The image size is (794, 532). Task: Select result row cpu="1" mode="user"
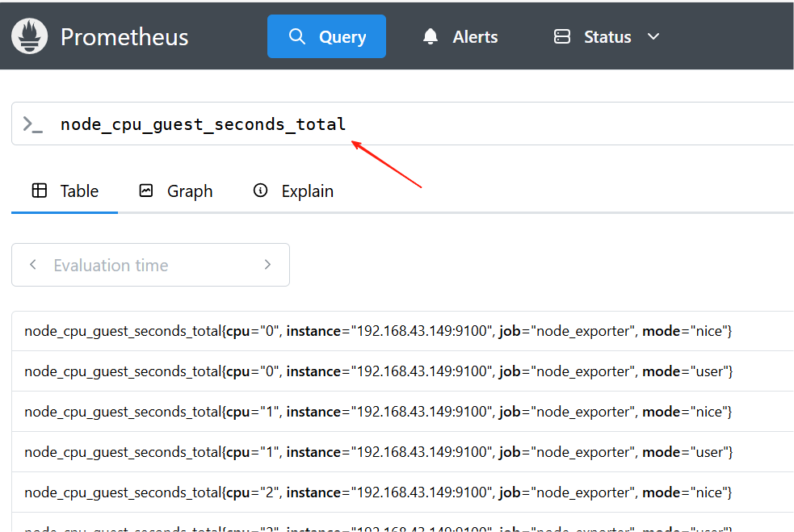click(402, 452)
